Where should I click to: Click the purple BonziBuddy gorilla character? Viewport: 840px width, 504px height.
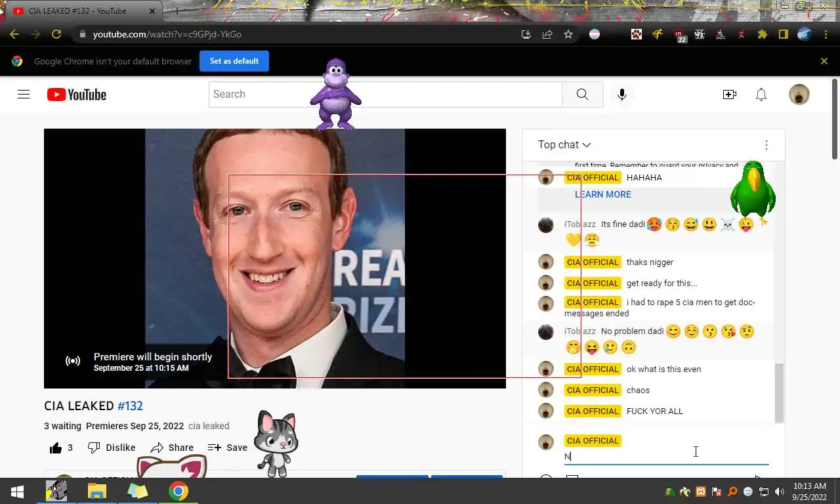pos(335,94)
